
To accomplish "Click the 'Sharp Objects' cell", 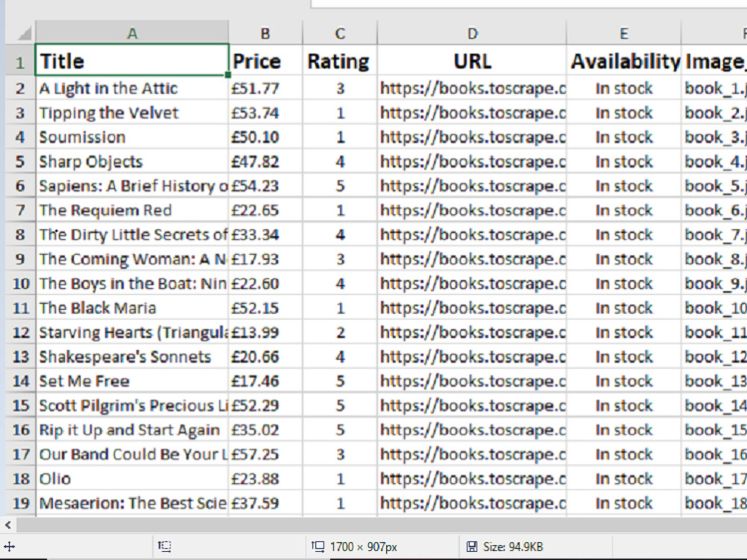I will [132, 161].
